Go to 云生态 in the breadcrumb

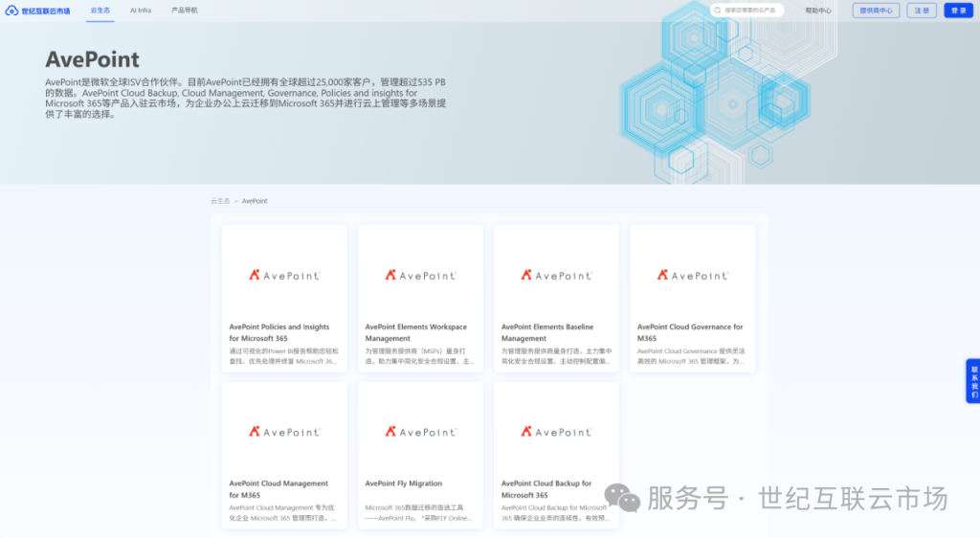(x=220, y=201)
